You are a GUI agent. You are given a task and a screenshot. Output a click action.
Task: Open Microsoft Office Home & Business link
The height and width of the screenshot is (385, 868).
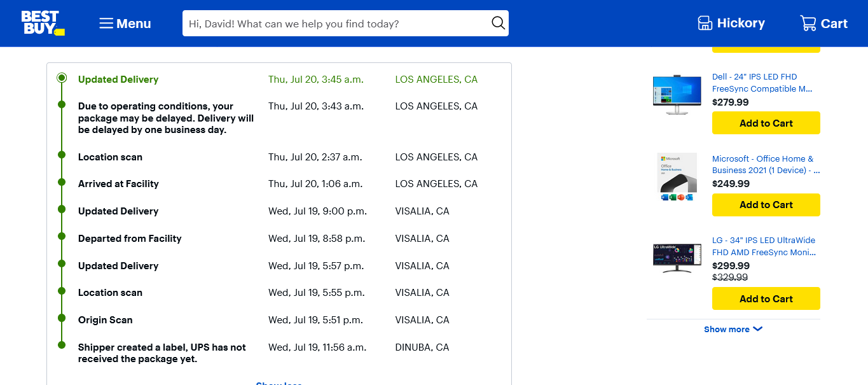[765, 164]
